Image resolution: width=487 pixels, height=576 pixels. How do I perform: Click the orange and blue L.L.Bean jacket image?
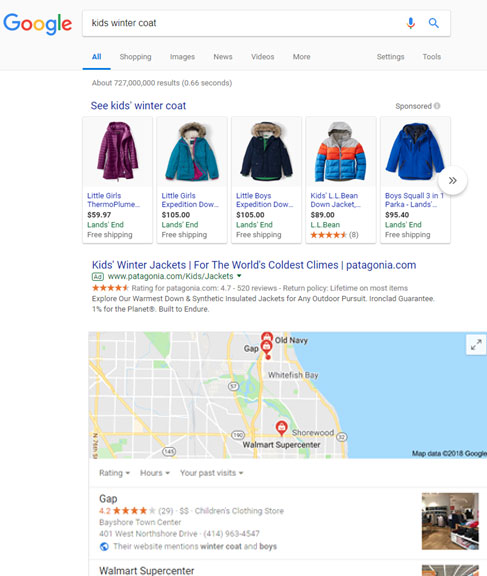[x=341, y=151]
